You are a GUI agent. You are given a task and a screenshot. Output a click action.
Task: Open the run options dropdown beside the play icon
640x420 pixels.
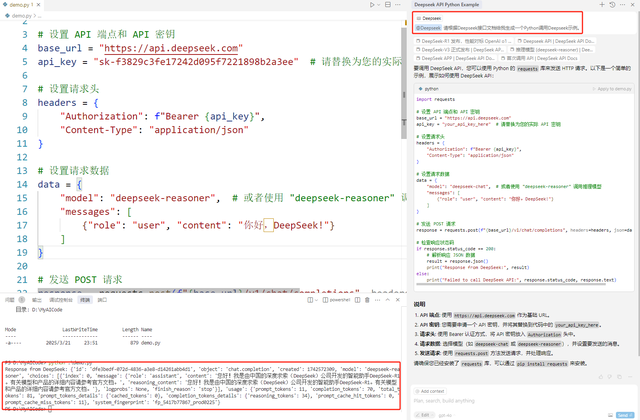point(378,5)
